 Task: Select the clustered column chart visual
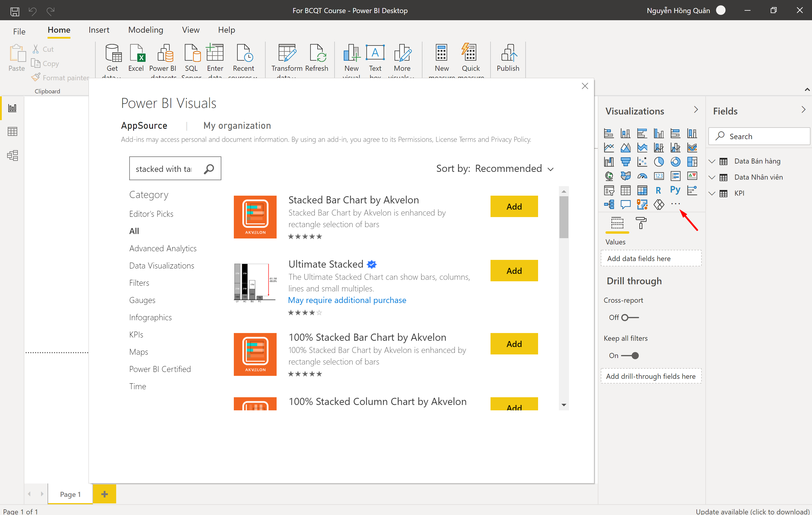point(659,133)
